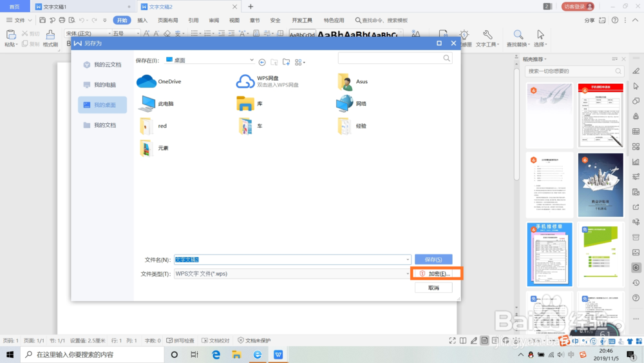
Task: Select the red folder
Action: tap(153, 126)
